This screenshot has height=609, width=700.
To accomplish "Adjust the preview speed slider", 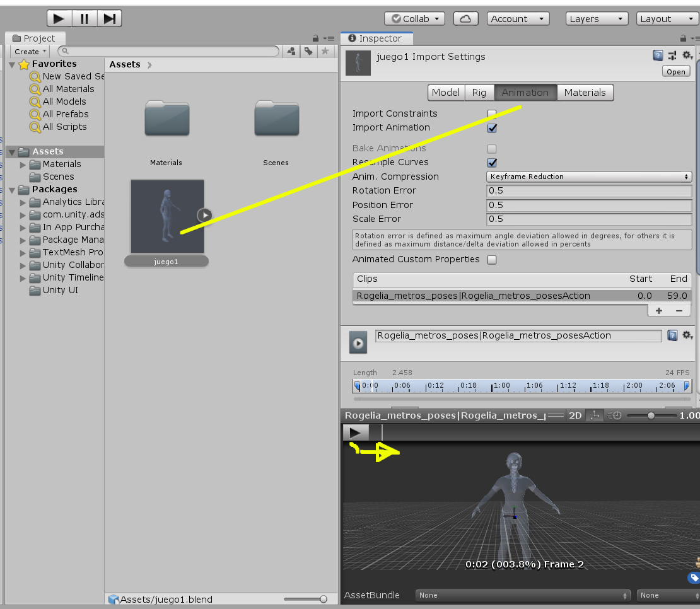I will tap(652, 416).
